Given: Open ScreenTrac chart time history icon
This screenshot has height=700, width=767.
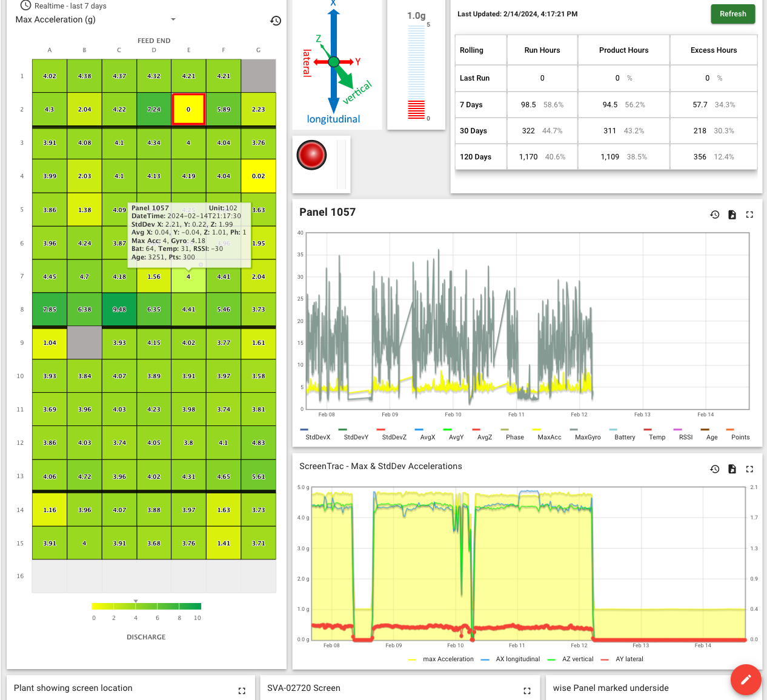Looking at the screenshot, I should point(715,469).
